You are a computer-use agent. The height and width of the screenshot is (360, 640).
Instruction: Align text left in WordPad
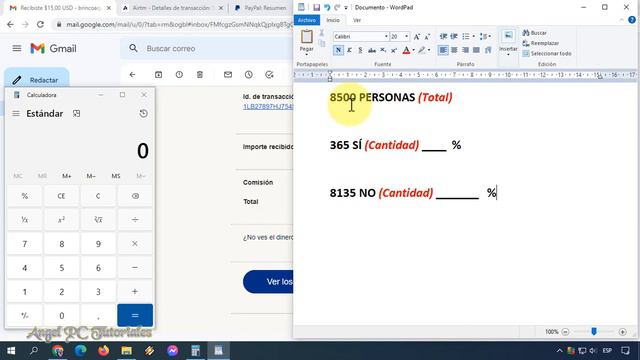443,50
